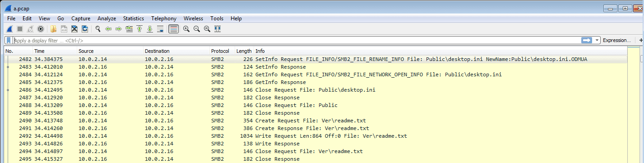This screenshot has width=644, height=163.
Task: Open a capture file with the folder icon
Action: [53, 29]
